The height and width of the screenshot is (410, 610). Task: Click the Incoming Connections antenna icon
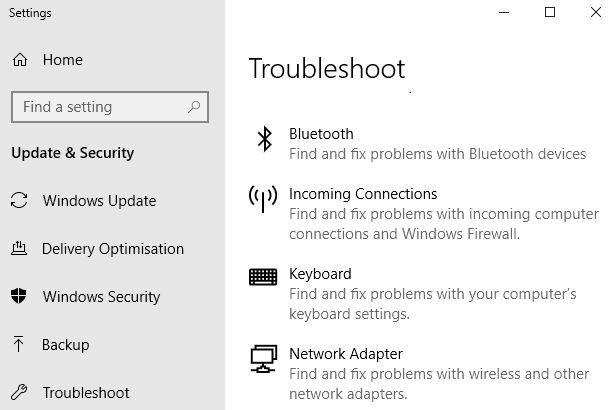click(x=263, y=199)
